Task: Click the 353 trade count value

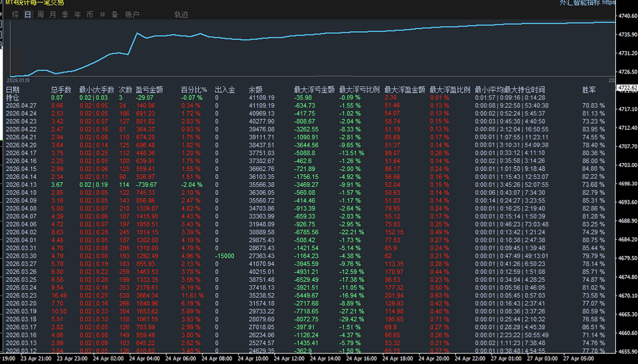Action: tap(124, 288)
